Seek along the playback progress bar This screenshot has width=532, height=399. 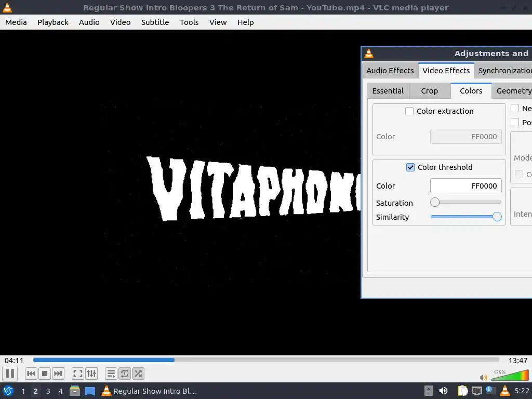(x=266, y=360)
